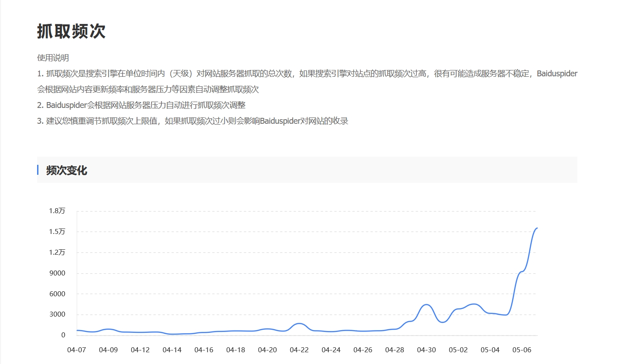Viewport: 628px width, 364px height.
Task: Click the 04-07 date label
Action: pyautogui.click(x=76, y=350)
